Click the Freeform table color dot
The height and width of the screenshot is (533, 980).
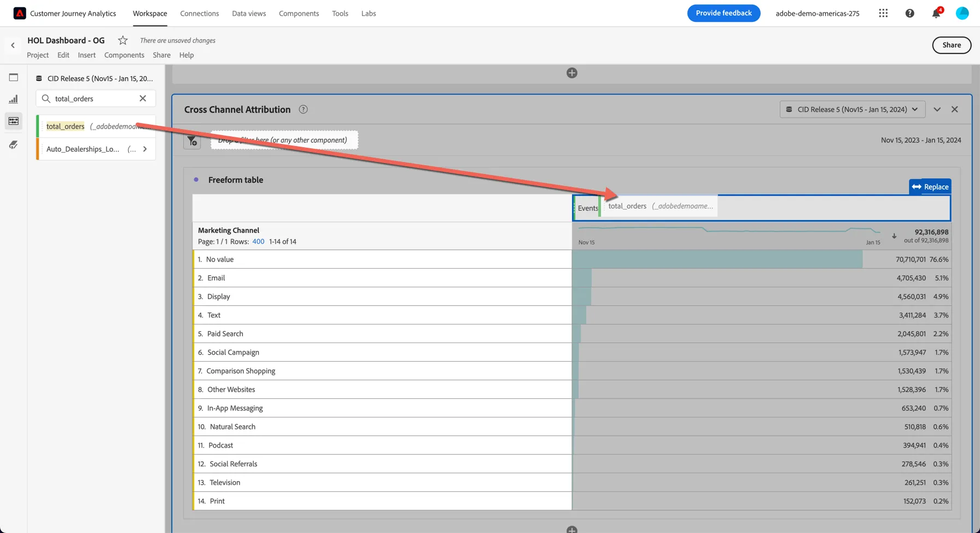(x=196, y=179)
